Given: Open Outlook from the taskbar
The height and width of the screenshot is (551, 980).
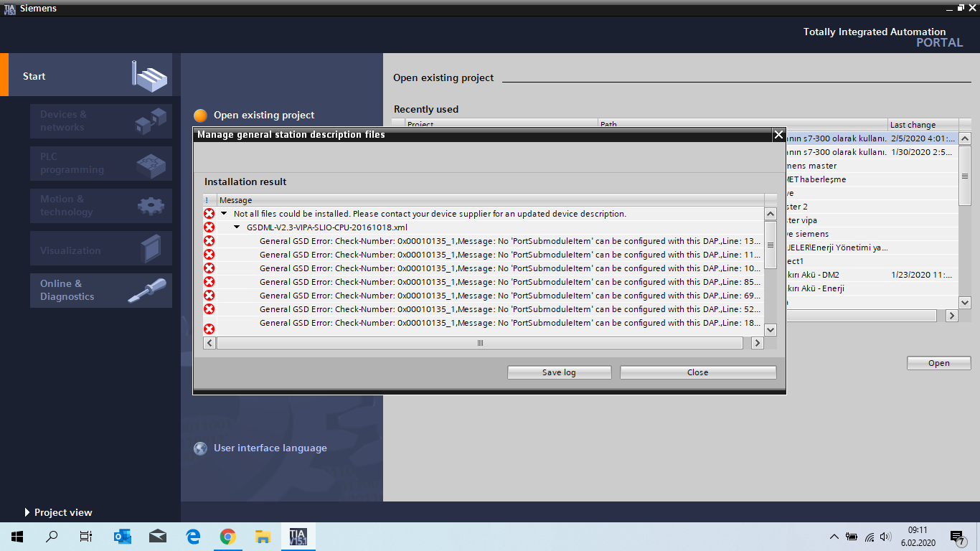Looking at the screenshot, I should click(x=123, y=537).
